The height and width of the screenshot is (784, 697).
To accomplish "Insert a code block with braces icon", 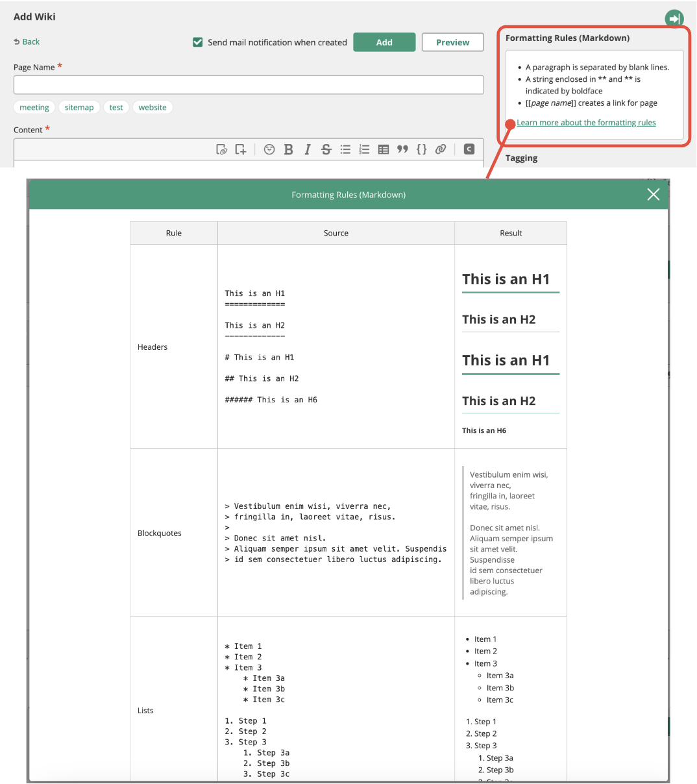I will (421, 149).
